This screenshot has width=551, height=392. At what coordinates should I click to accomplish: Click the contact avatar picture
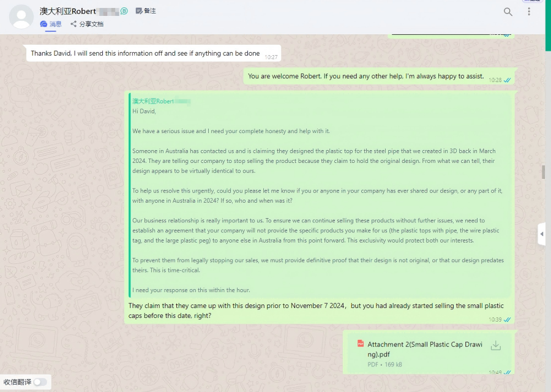click(21, 17)
